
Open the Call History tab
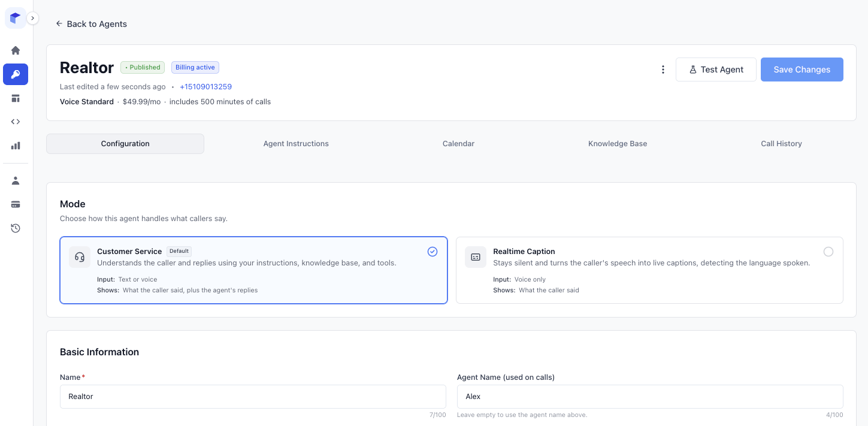point(781,144)
